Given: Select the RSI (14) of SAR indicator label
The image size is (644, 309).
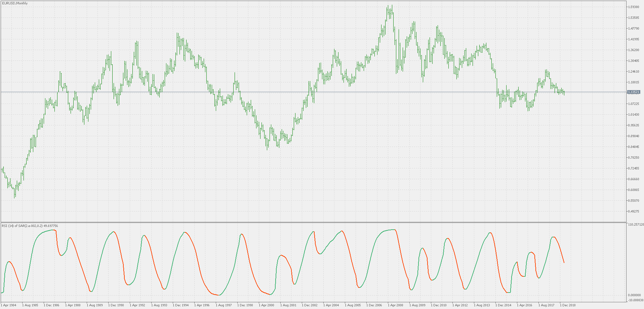Looking at the screenshot, I should click(30, 226).
